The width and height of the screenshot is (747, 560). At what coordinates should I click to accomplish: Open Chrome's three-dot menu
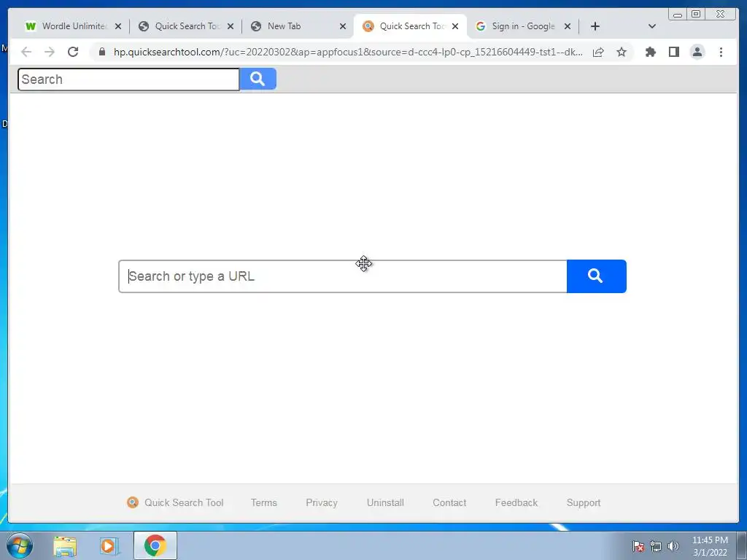point(721,52)
